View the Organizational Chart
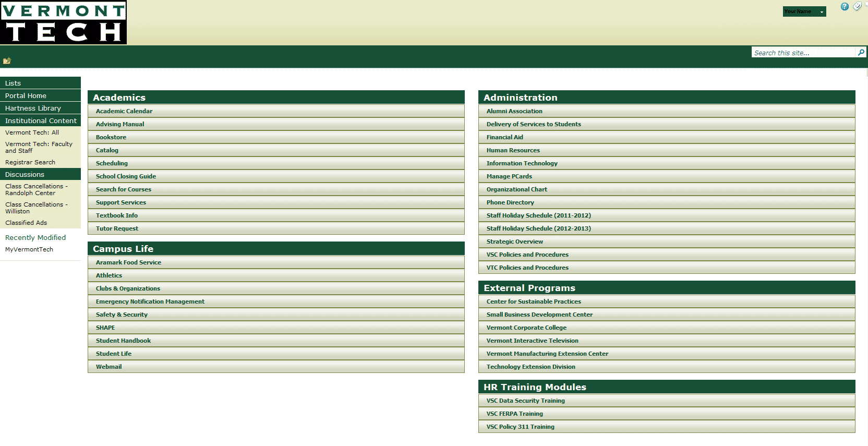 click(667, 189)
